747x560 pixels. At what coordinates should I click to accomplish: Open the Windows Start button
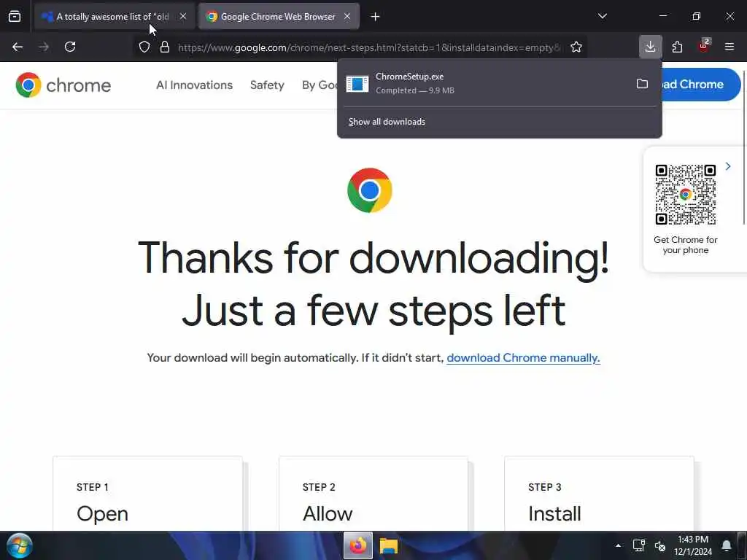[x=20, y=545]
